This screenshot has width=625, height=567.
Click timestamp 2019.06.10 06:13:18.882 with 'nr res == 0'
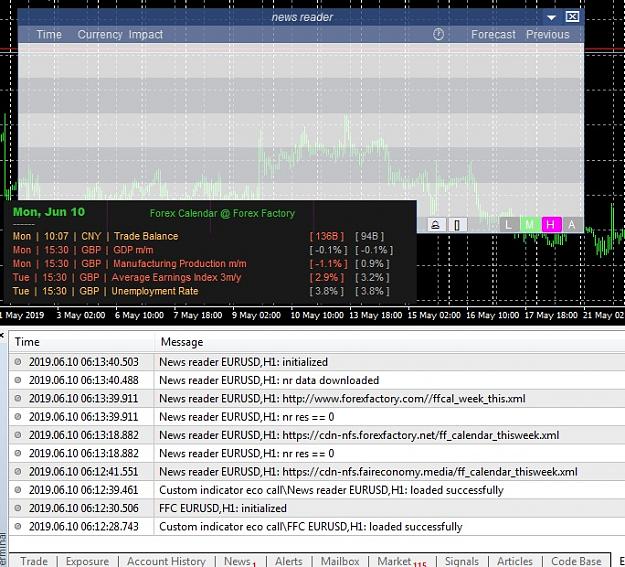point(84,453)
